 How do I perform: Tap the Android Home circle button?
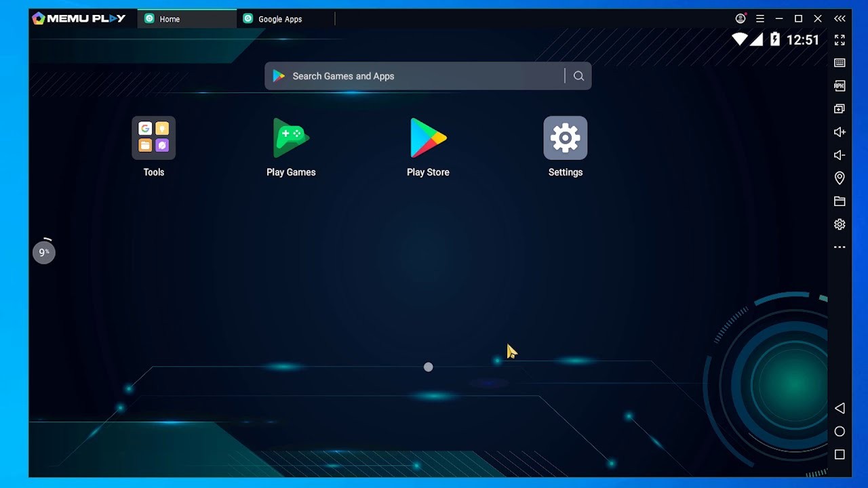pyautogui.click(x=840, y=432)
